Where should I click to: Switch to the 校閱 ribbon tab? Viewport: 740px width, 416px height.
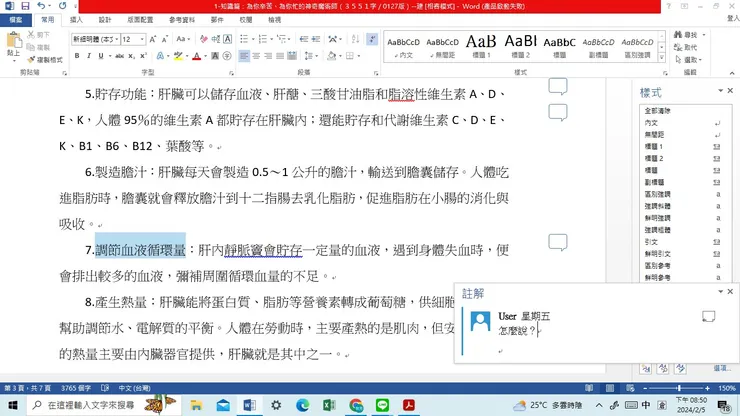point(245,20)
